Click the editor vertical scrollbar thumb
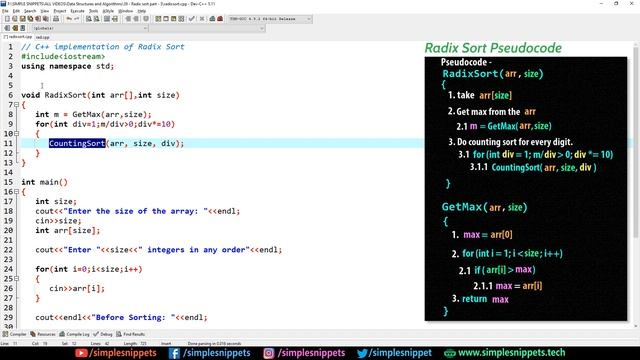The image size is (640, 360). click(x=636, y=141)
